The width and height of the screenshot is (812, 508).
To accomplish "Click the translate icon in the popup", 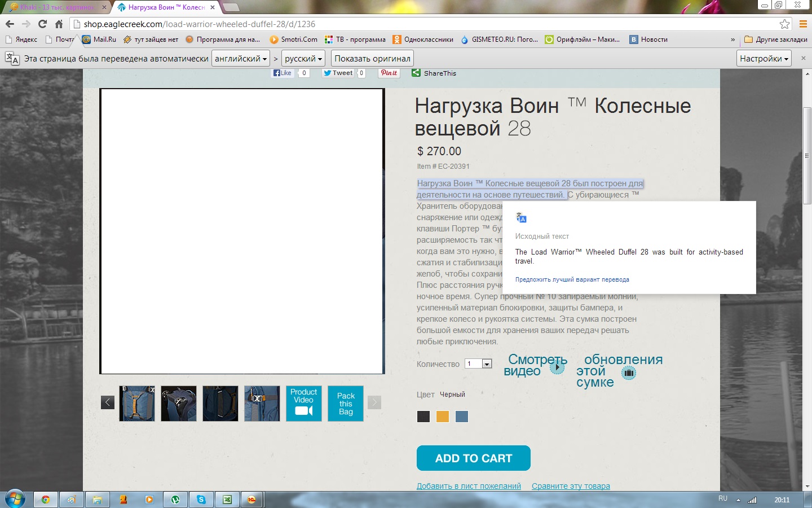I will 521,218.
